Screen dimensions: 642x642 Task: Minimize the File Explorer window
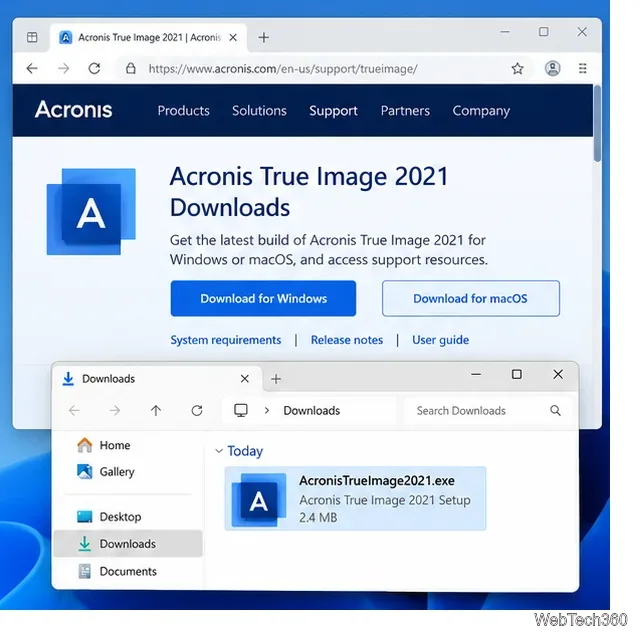pyautogui.click(x=476, y=374)
